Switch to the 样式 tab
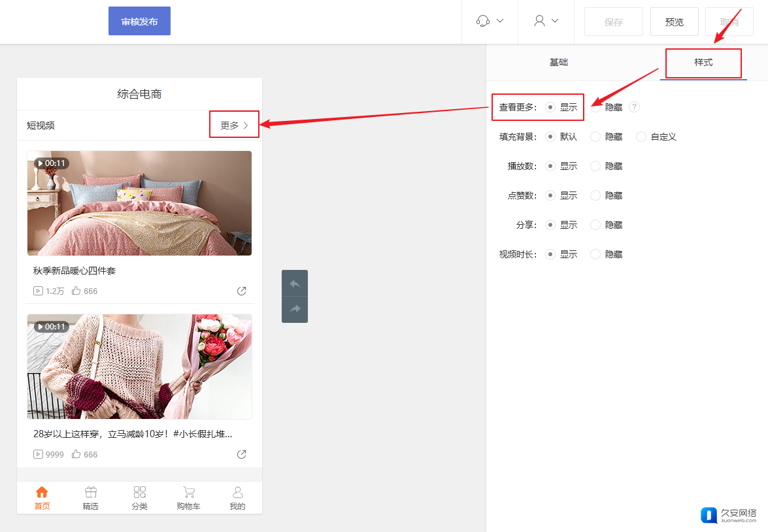This screenshot has height=532, width=768. click(703, 62)
